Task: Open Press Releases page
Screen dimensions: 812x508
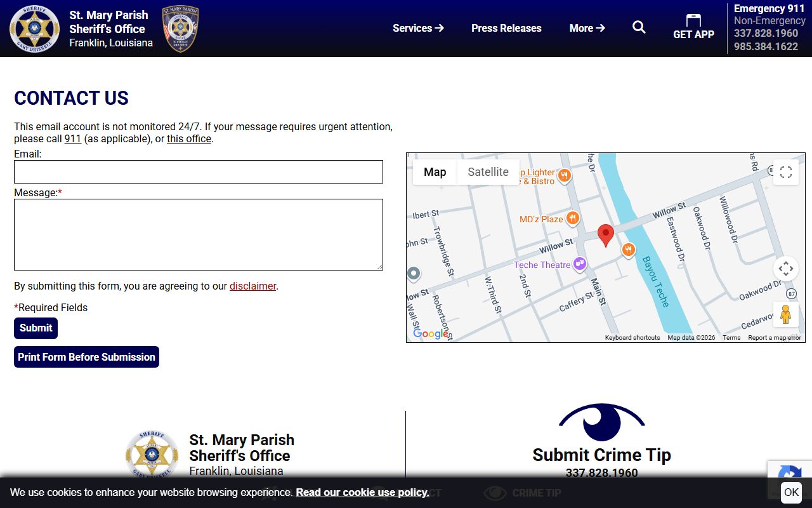Action: click(x=506, y=28)
